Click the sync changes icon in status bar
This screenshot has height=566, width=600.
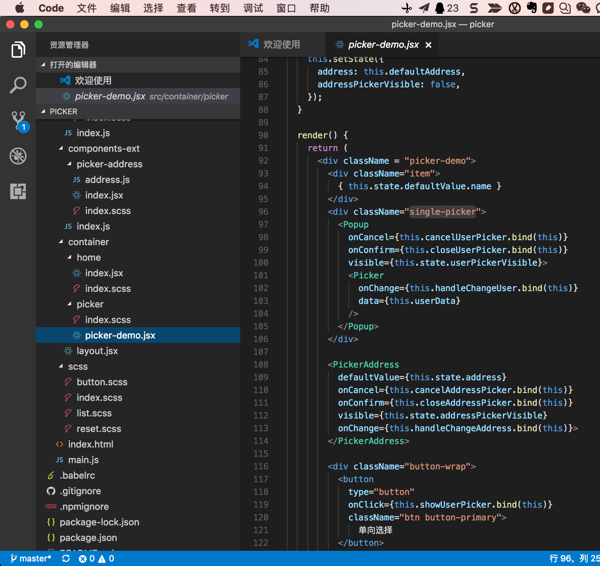[66, 559]
